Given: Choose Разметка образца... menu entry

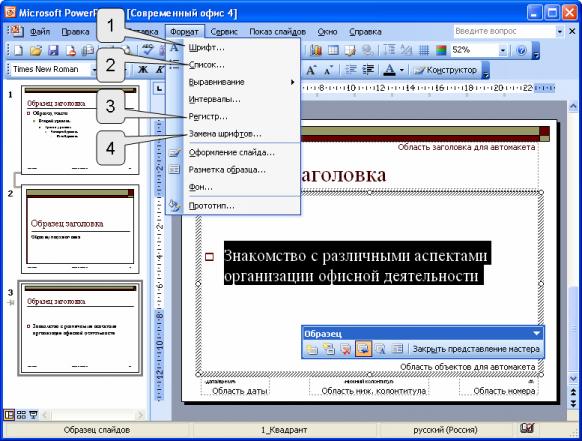Looking at the screenshot, I should click(233, 170).
